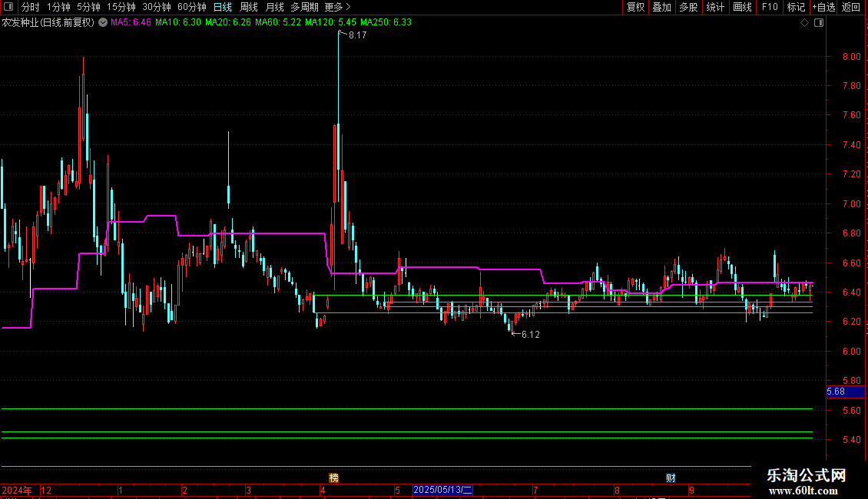Click the 5.68 price label on axis
Screen dimensions: 868x499
tap(836, 392)
